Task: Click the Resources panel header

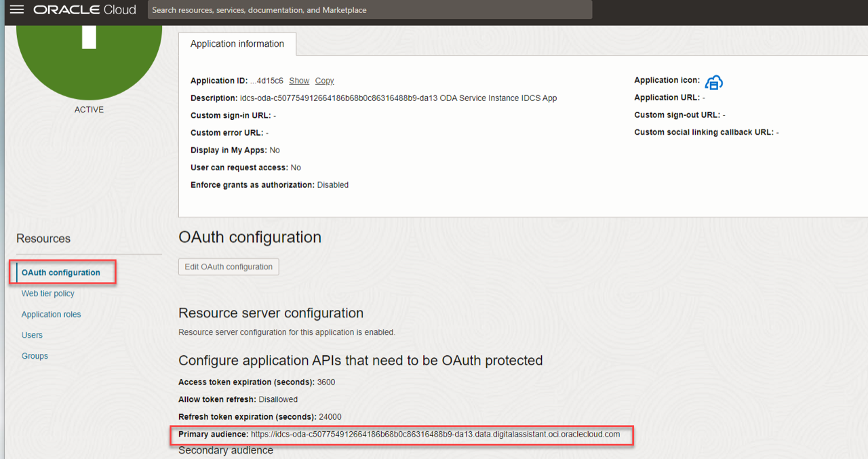Action: [x=43, y=238]
